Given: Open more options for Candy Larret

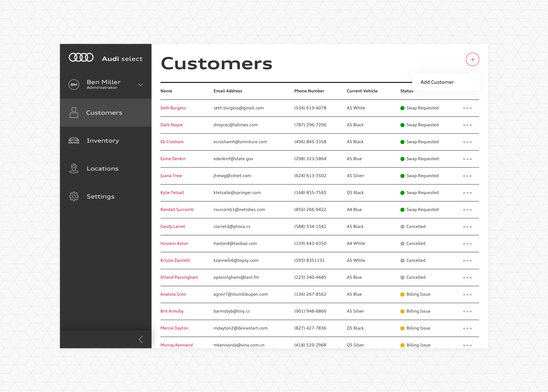Looking at the screenshot, I should coord(467,227).
